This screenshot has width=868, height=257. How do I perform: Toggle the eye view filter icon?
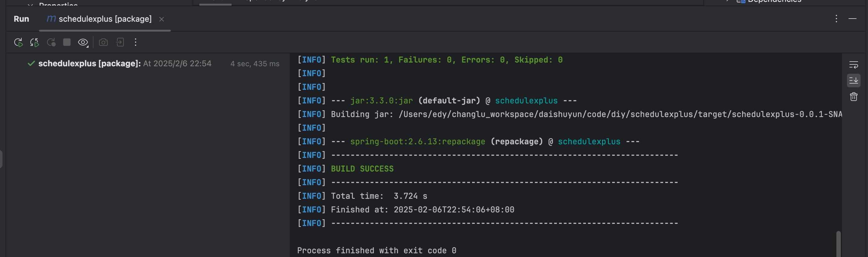[x=83, y=42]
